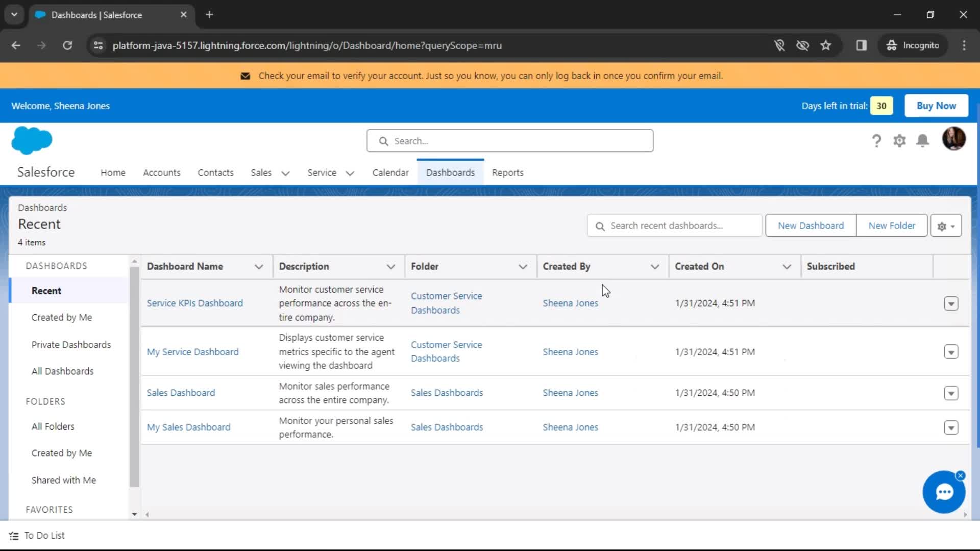The width and height of the screenshot is (980, 551).
Task: Select Created by Me under Dashboards
Action: point(62,317)
